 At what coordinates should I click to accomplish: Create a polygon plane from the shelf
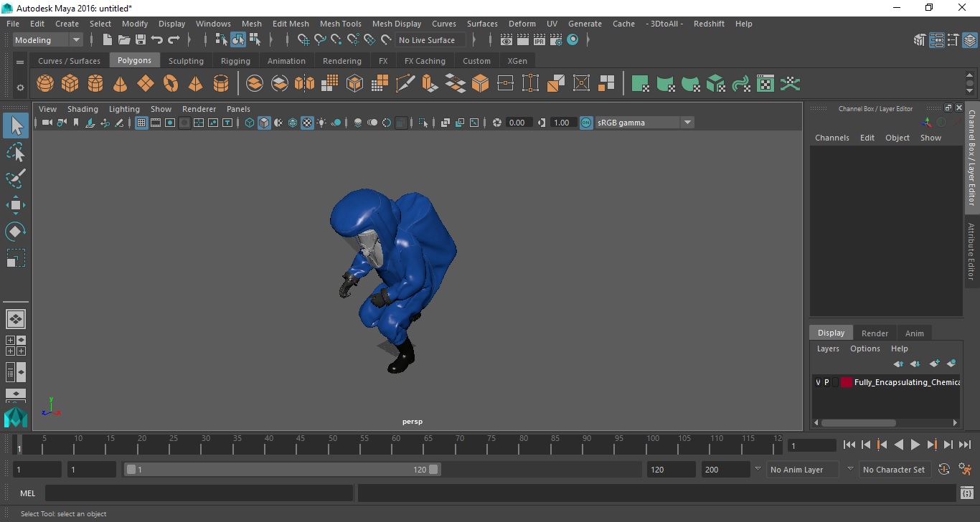point(145,84)
